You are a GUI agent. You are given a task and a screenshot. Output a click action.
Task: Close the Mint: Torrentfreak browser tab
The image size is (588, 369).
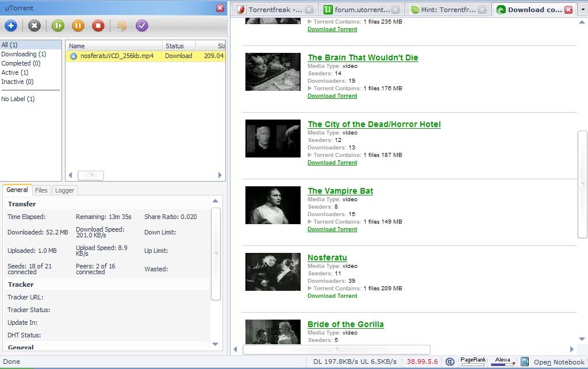coord(482,10)
